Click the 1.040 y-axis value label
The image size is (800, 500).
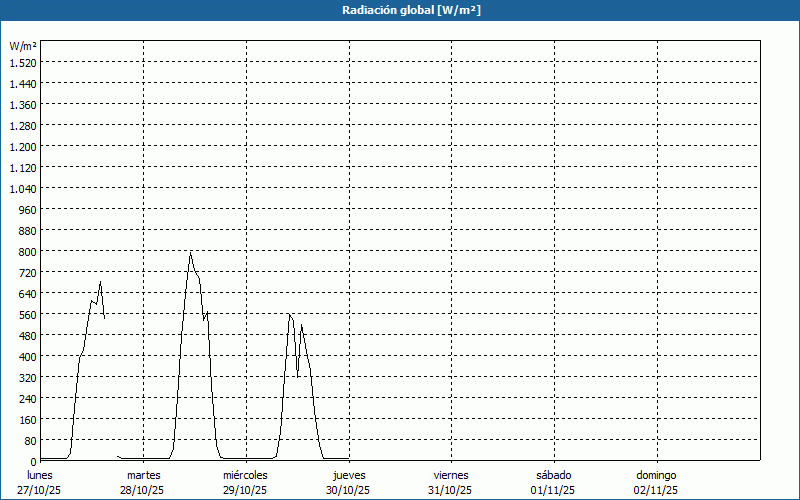(23, 188)
